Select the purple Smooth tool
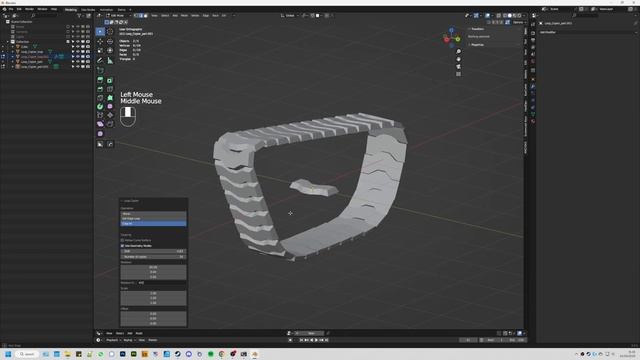The width and height of the screenshot is (640, 360). point(110,107)
